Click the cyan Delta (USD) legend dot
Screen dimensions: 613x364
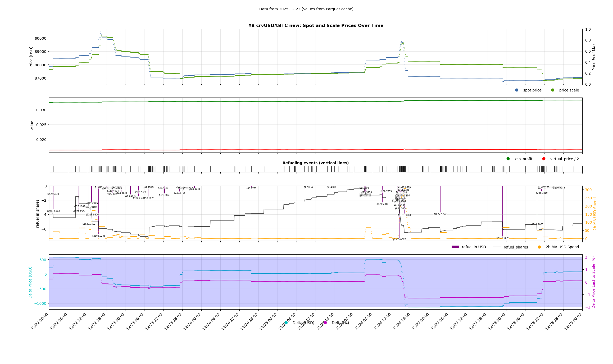pyautogui.click(x=286, y=323)
